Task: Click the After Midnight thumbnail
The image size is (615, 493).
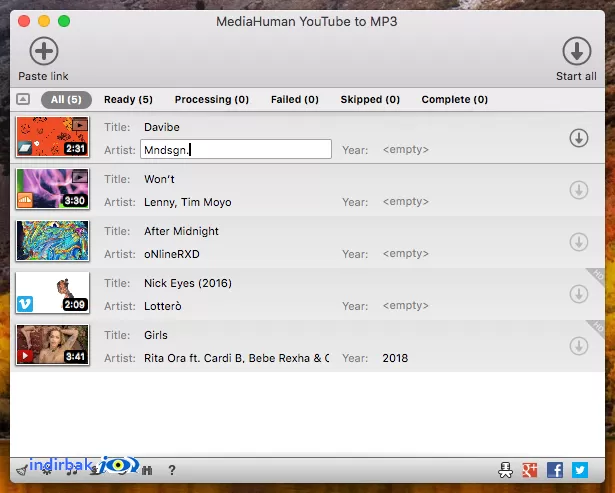Action: 53,241
